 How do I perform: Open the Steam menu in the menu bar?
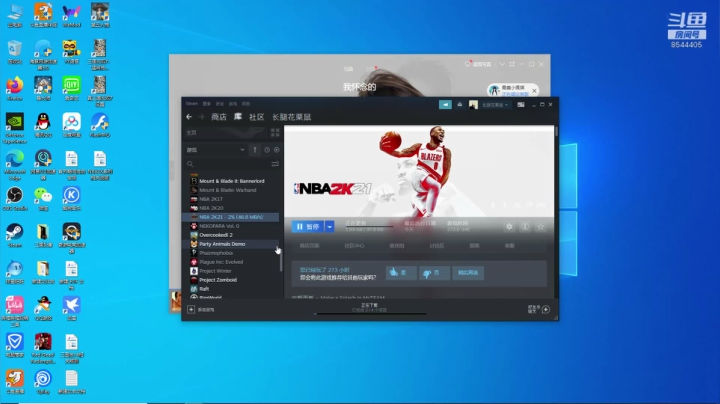coord(191,104)
